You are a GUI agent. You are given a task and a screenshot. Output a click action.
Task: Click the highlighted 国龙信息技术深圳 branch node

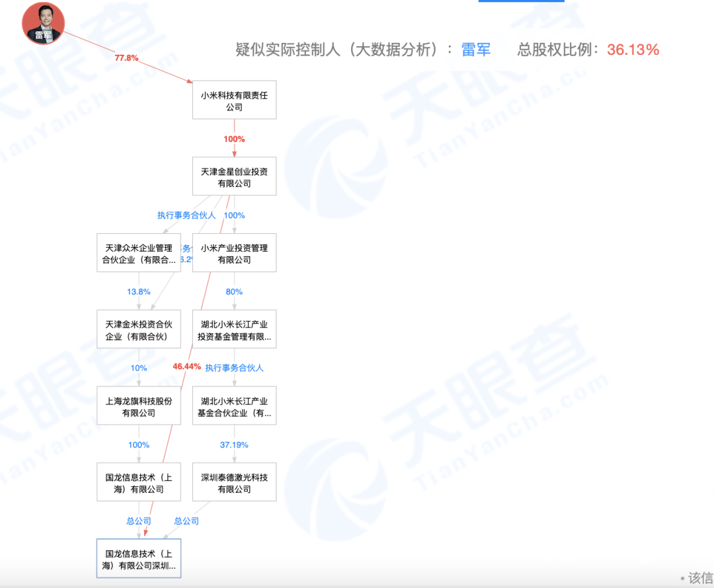point(139,559)
